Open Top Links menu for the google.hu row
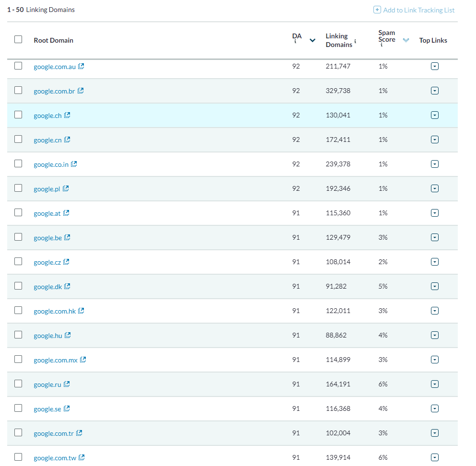 tap(435, 335)
